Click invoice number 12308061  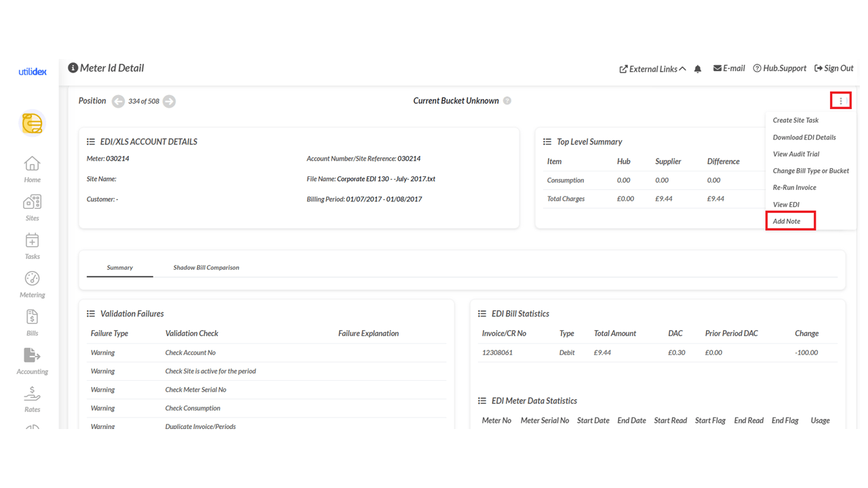coord(497,352)
